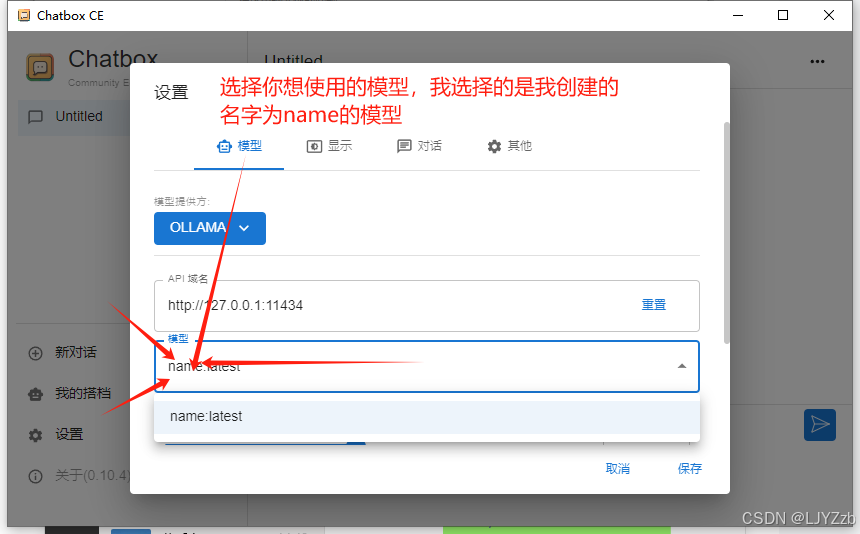Click 新对话 plus icon

(35, 353)
